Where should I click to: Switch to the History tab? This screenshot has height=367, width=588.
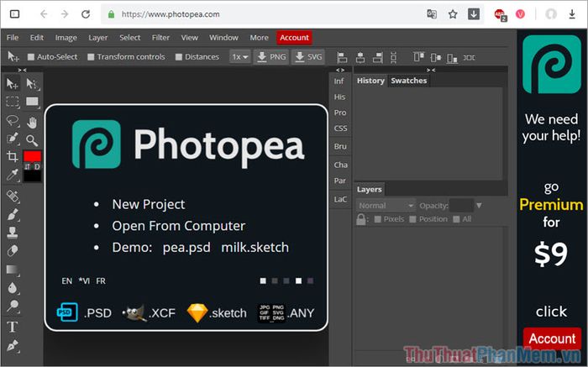click(370, 81)
